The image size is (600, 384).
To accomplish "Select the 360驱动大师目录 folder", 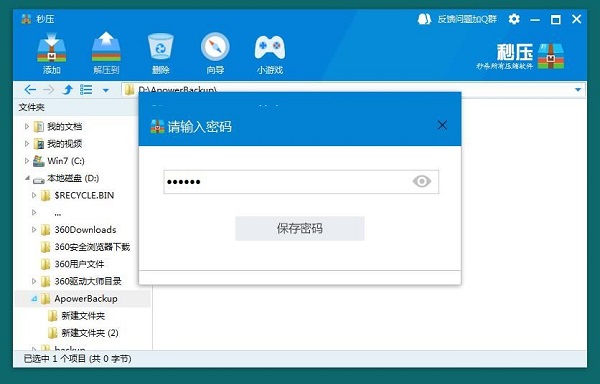I will pyautogui.click(x=88, y=281).
